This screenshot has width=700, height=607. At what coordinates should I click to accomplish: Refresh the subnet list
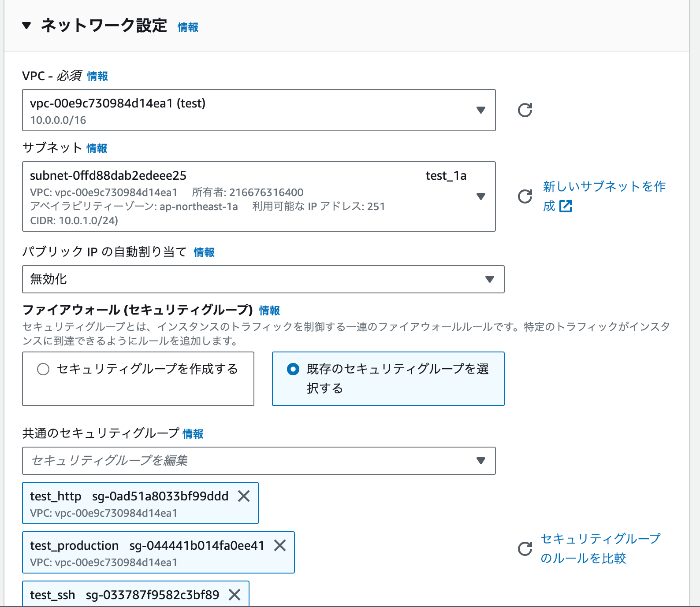pyautogui.click(x=525, y=196)
